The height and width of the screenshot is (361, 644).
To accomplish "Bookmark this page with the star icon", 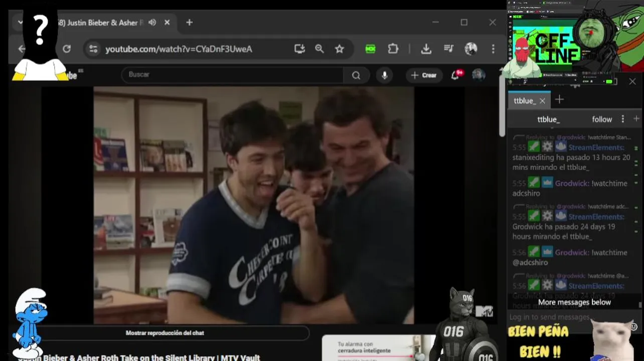I will pos(340,49).
